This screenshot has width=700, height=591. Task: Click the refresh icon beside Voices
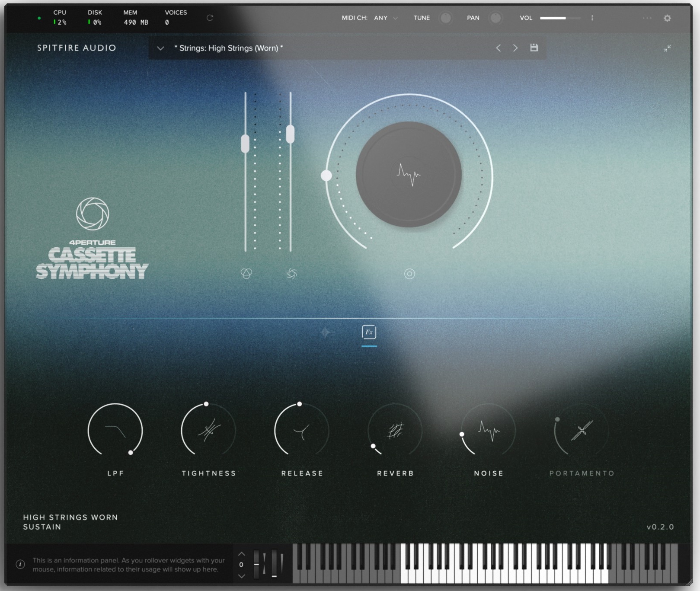click(210, 18)
